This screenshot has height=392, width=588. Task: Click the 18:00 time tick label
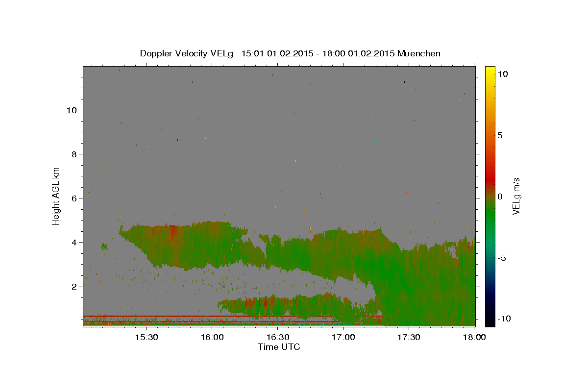tap(475, 337)
